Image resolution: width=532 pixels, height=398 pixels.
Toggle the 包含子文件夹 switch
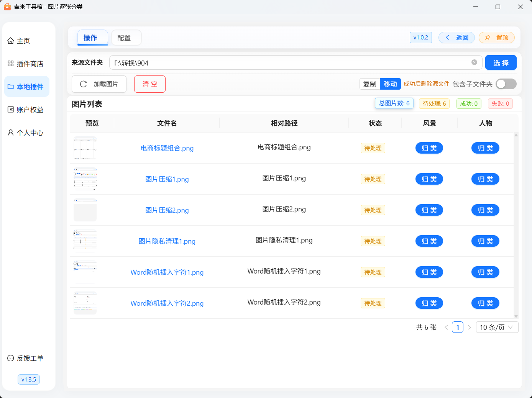pos(506,84)
